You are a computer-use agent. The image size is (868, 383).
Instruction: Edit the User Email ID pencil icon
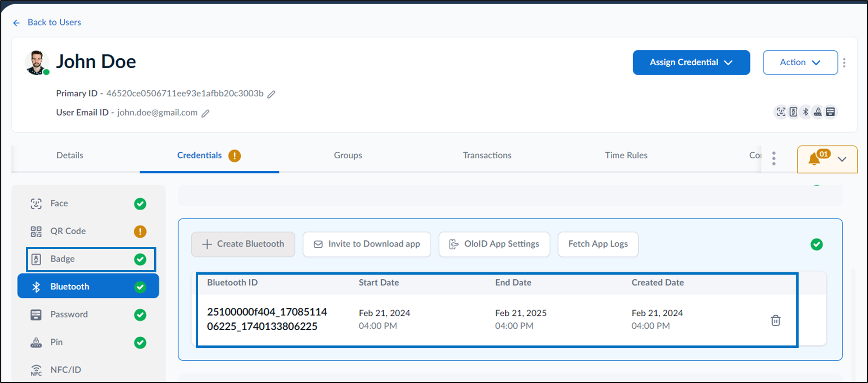(x=205, y=113)
